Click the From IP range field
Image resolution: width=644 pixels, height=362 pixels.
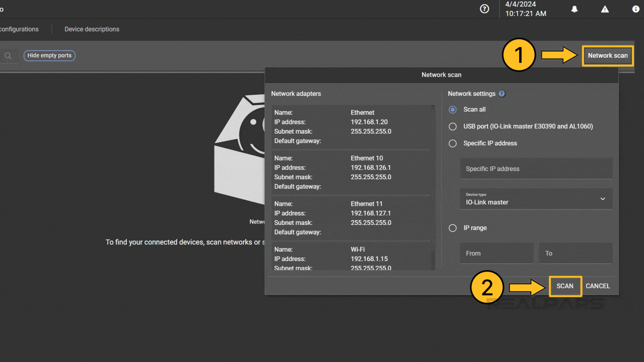coord(496,253)
